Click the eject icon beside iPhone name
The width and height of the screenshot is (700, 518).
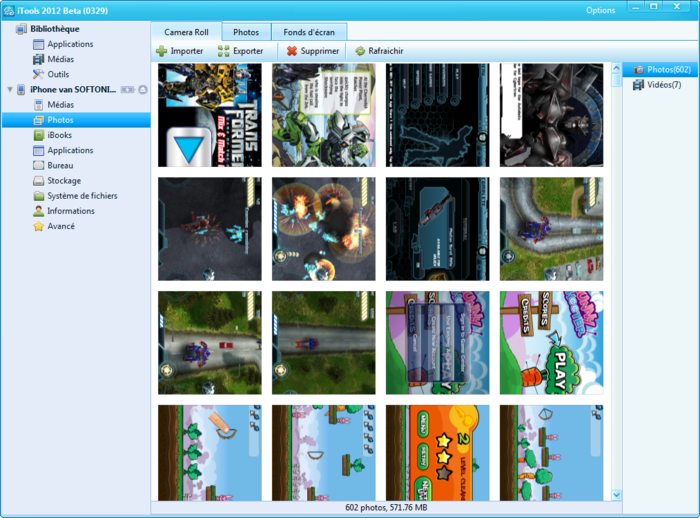tap(143, 90)
